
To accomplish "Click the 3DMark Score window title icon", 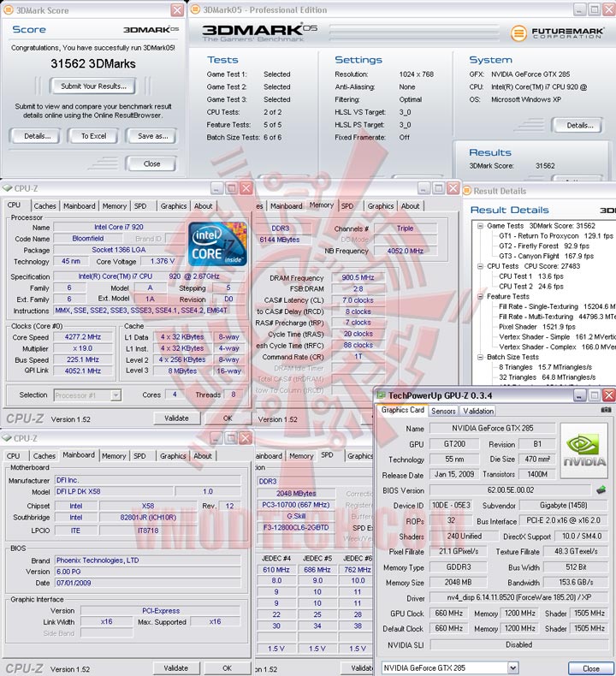I will pos(9,10).
